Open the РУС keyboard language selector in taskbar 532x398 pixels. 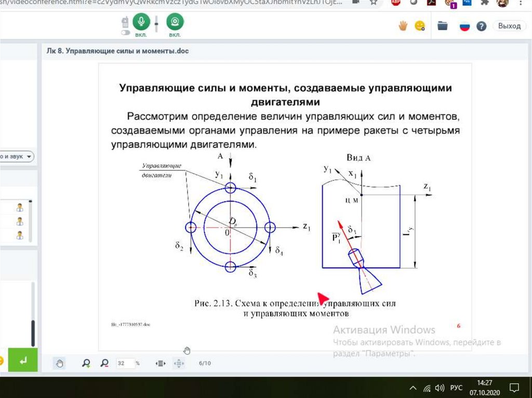click(456, 388)
